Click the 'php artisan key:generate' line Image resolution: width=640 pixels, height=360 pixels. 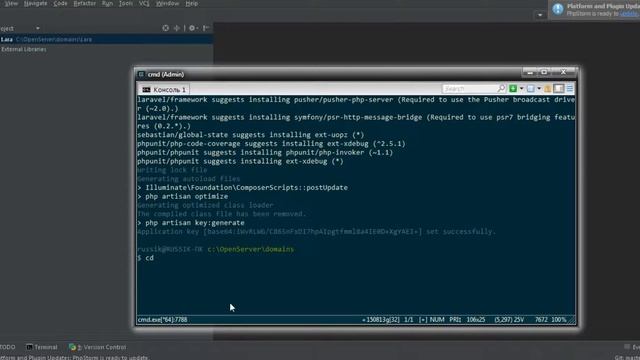tap(191, 223)
